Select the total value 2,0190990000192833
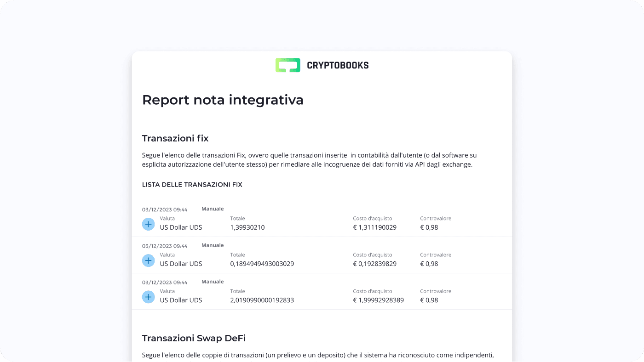The image size is (644, 362). point(262,300)
